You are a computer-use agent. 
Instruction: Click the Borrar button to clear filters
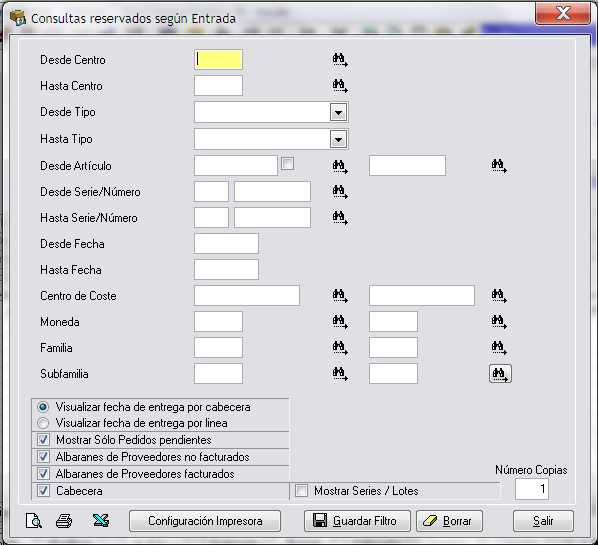pos(449,521)
